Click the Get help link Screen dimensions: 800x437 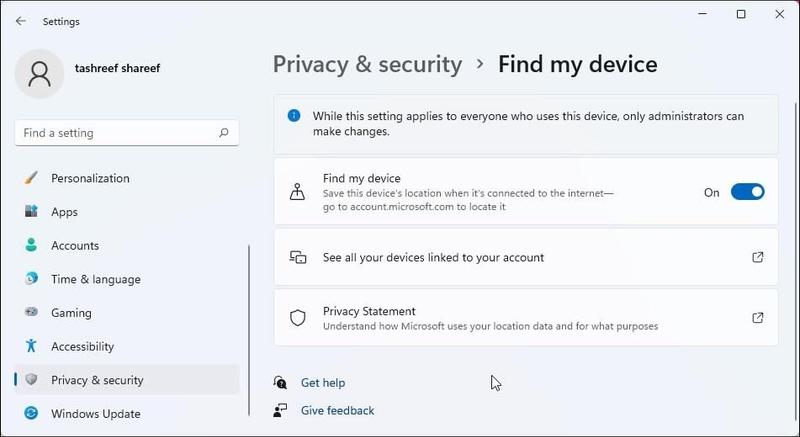point(322,383)
